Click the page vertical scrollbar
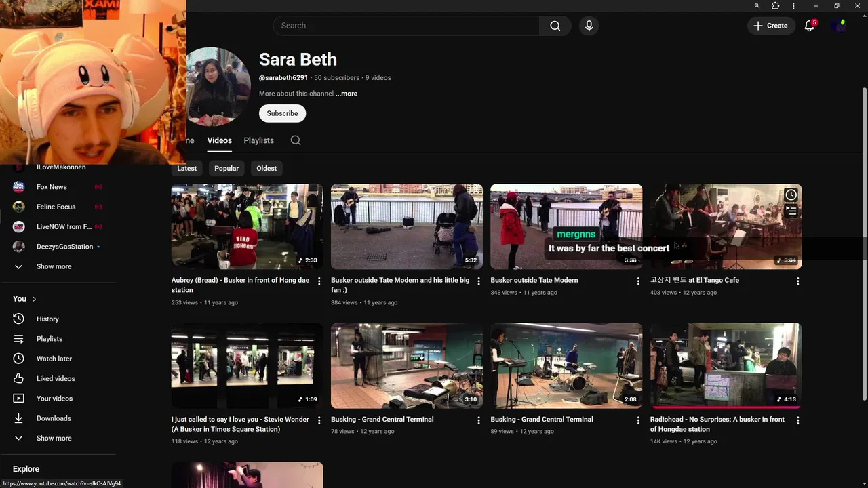 (864, 244)
